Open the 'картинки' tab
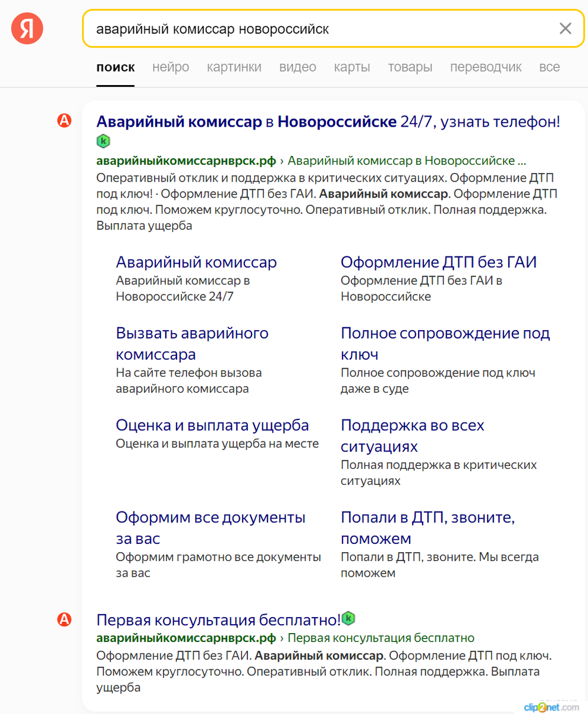The image size is (588, 714). point(234,67)
